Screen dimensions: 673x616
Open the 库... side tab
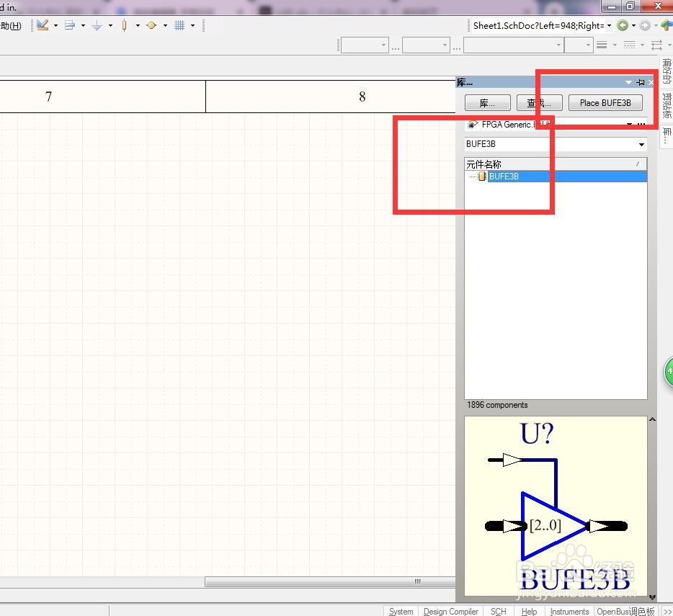coord(667,135)
